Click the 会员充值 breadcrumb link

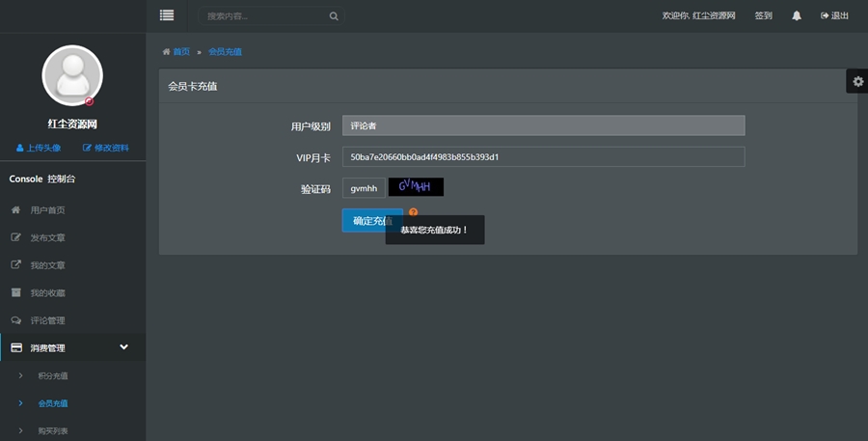[225, 51]
